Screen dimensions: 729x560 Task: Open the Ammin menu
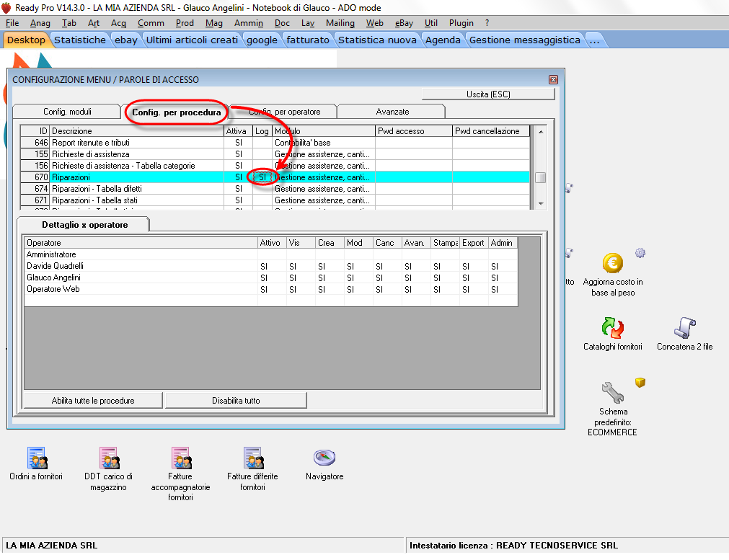[249, 23]
